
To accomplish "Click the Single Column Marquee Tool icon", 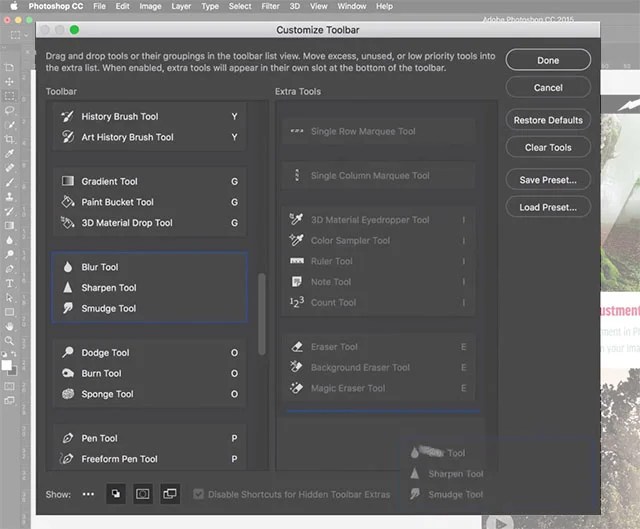I will (x=297, y=175).
